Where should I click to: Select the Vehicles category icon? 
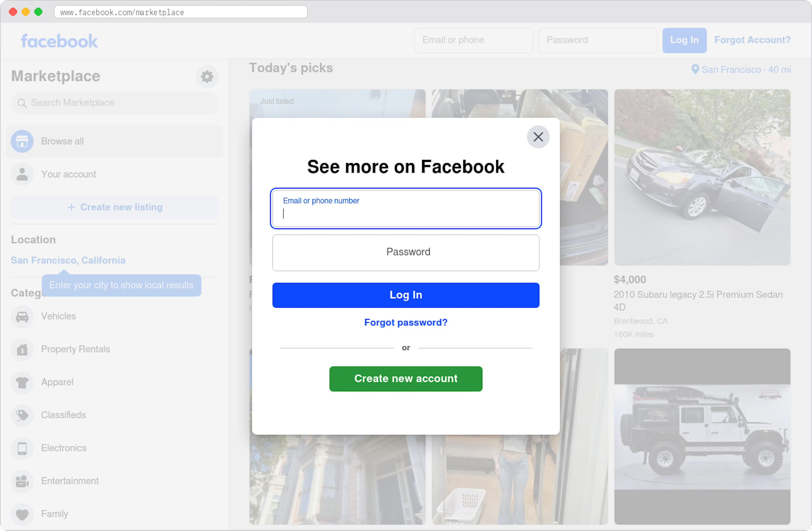[22, 316]
